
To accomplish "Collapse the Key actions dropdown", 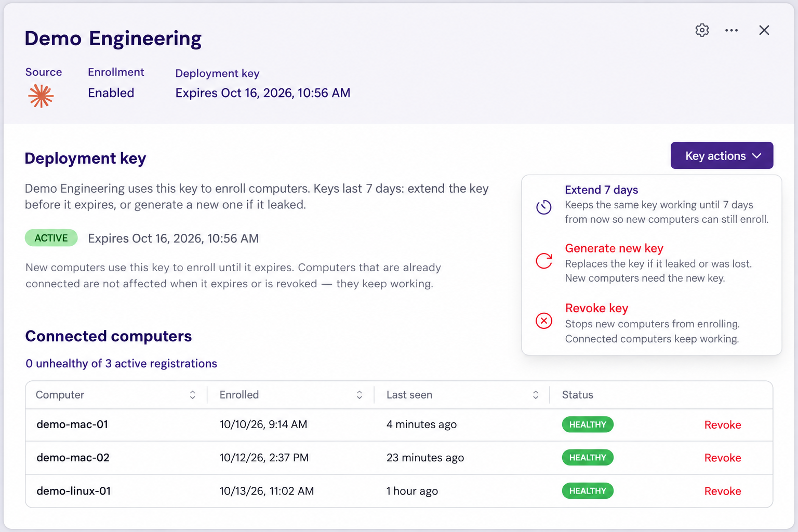I will 722,155.
